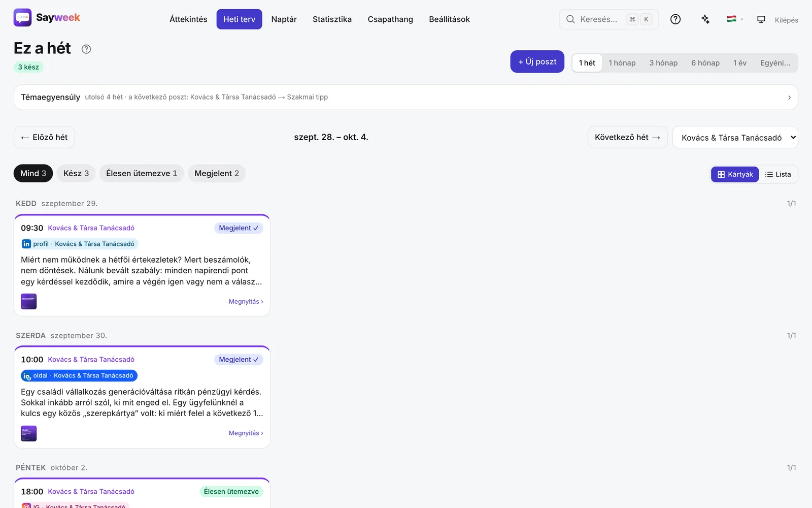Click the Élesen ütemezve badge on 18:00 post
Viewport: 812px width, 508px height.
231,492
